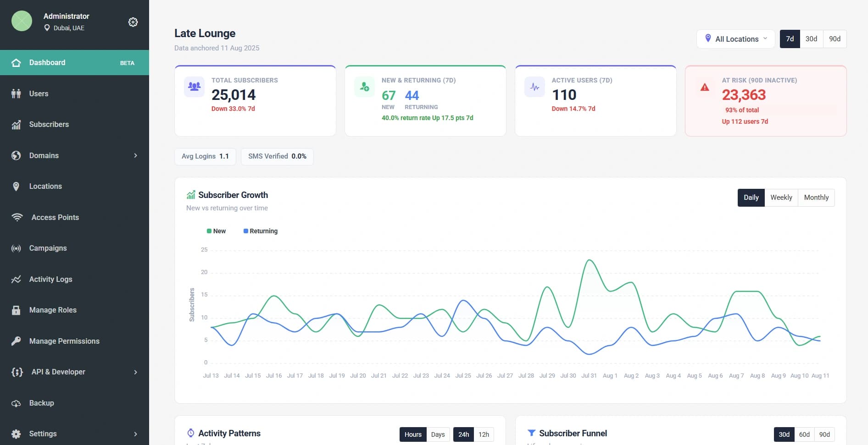Click the Users people icon in sidebar
868x445 pixels.
coord(16,93)
